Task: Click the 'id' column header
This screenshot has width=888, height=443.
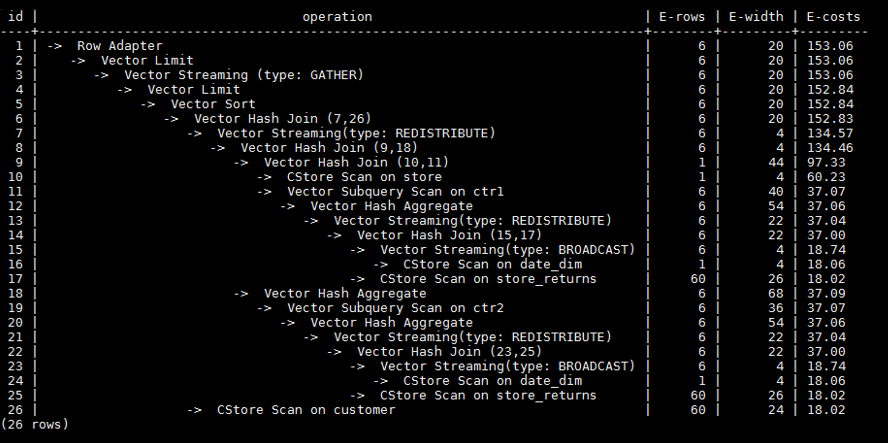Action: 15,17
